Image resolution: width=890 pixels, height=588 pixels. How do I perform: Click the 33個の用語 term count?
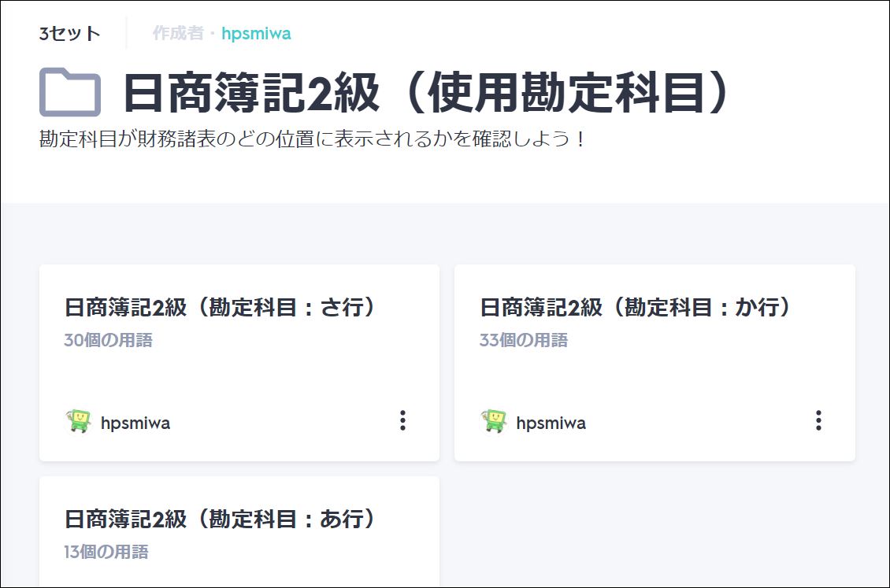524,340
